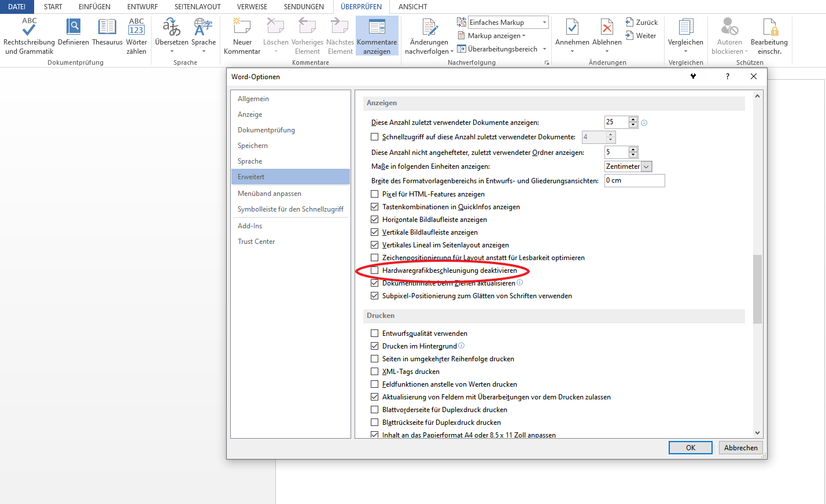826x504 pixels.
Task: Click the recent documents number field
Action: point(617,122)
